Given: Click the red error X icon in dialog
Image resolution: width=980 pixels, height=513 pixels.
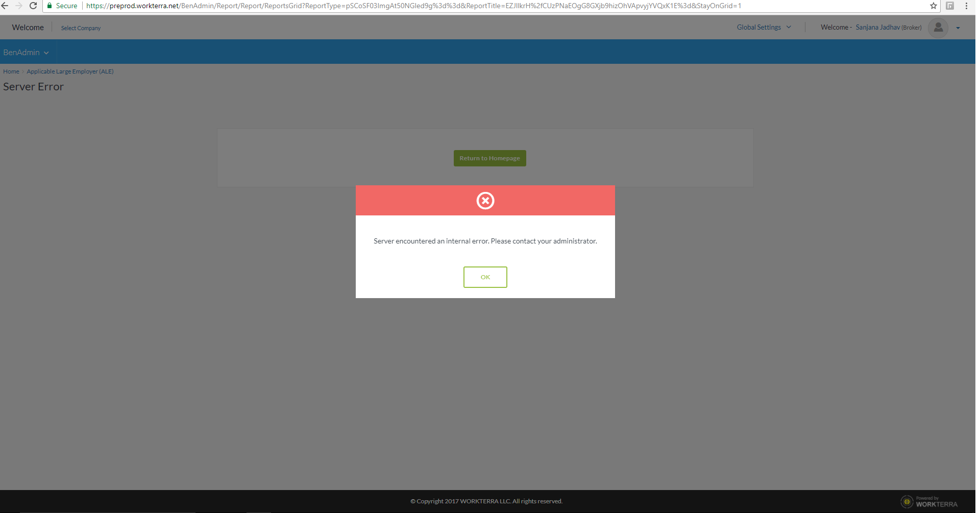Looking at the screenshot, I should 485,201.
